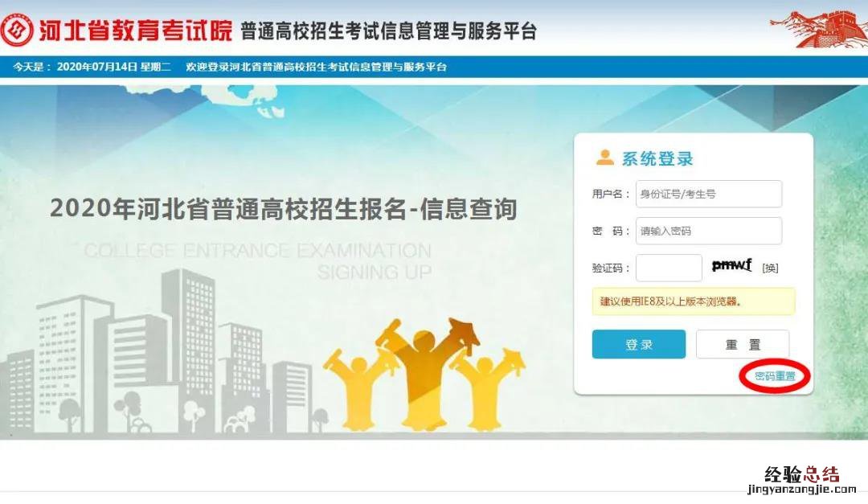Click the [换] link to refresh captcha
Screen dimensions: 868x504
(770, 268)
